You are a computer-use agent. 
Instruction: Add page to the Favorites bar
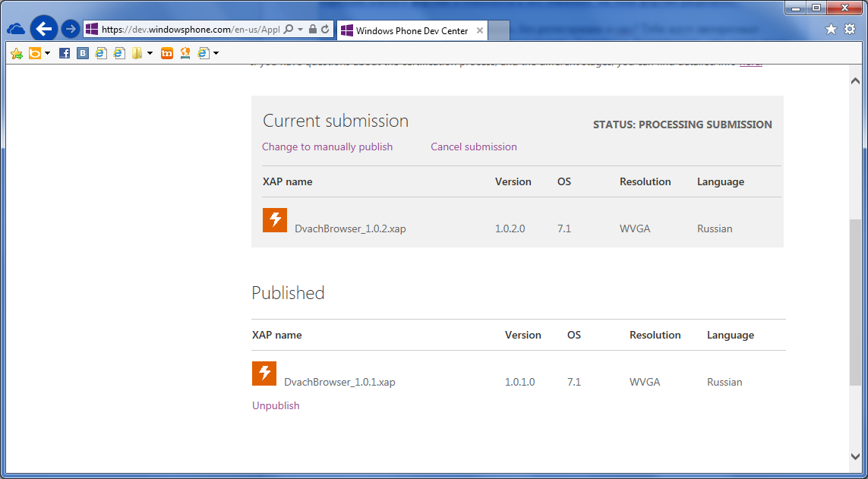(17, 53)
